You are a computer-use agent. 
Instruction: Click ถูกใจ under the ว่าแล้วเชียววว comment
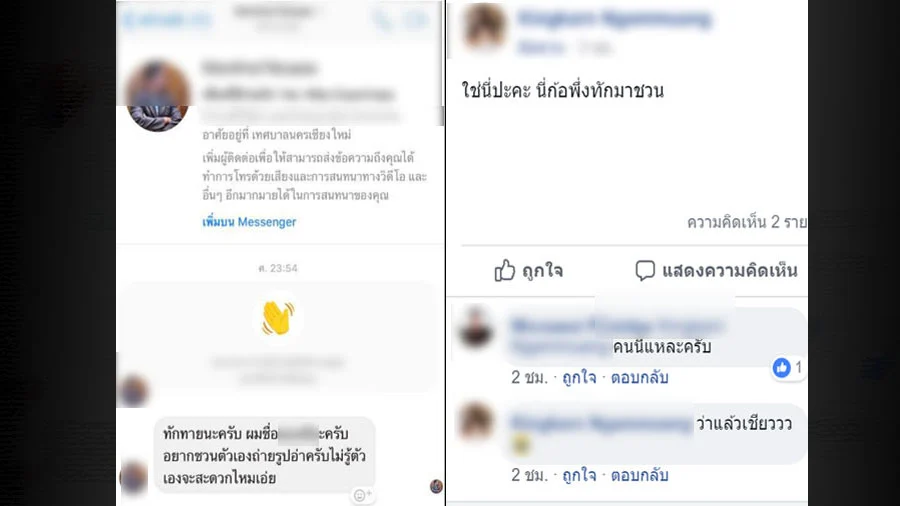point(579,475)
